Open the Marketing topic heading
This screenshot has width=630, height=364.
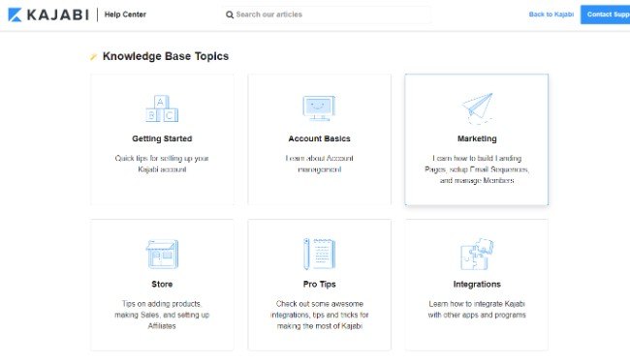477,138
